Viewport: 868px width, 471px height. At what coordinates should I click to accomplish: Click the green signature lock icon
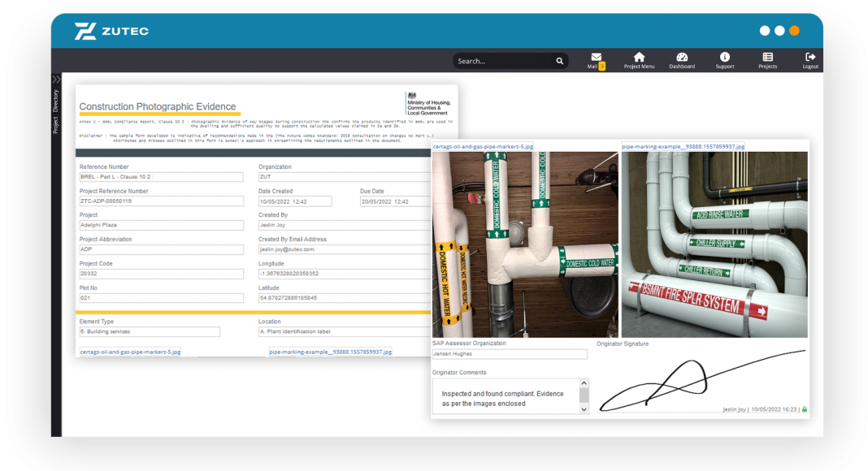coord(805,409)
